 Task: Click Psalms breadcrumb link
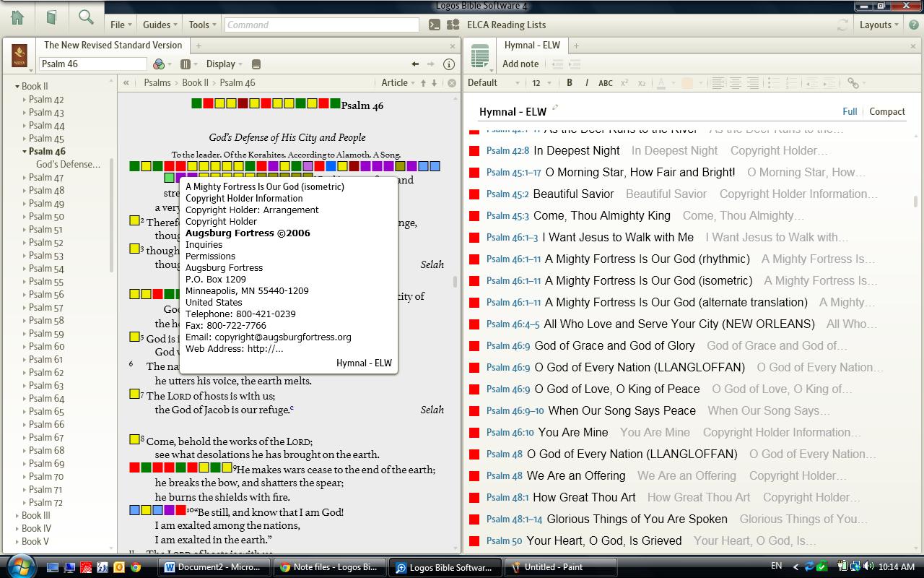[157, 83]
